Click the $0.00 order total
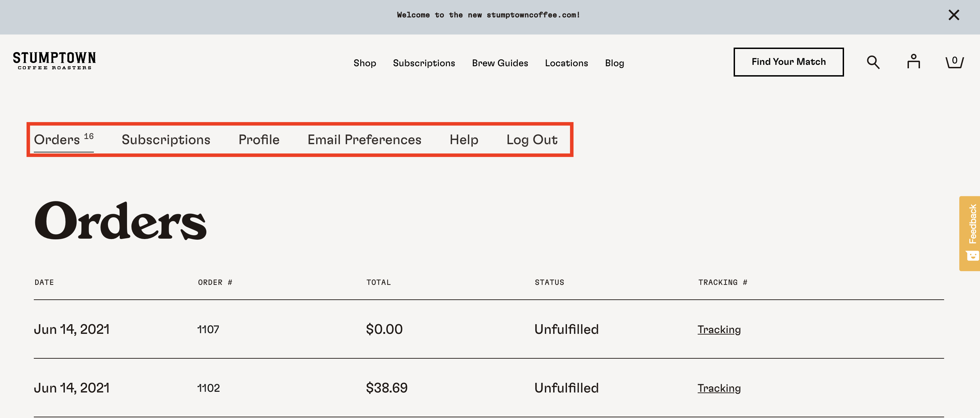Image resolution: width=980 pixels, height=418 pixels. (384, 329)
